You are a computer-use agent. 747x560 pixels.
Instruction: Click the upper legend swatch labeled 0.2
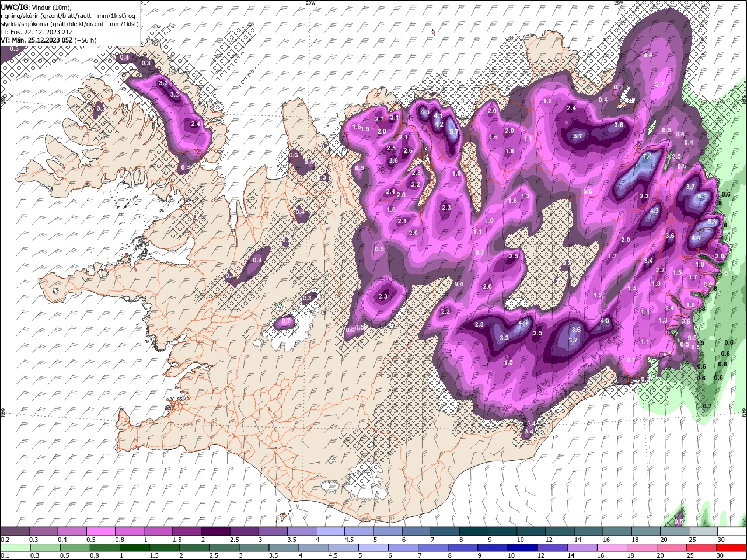[x=15, y=531]
